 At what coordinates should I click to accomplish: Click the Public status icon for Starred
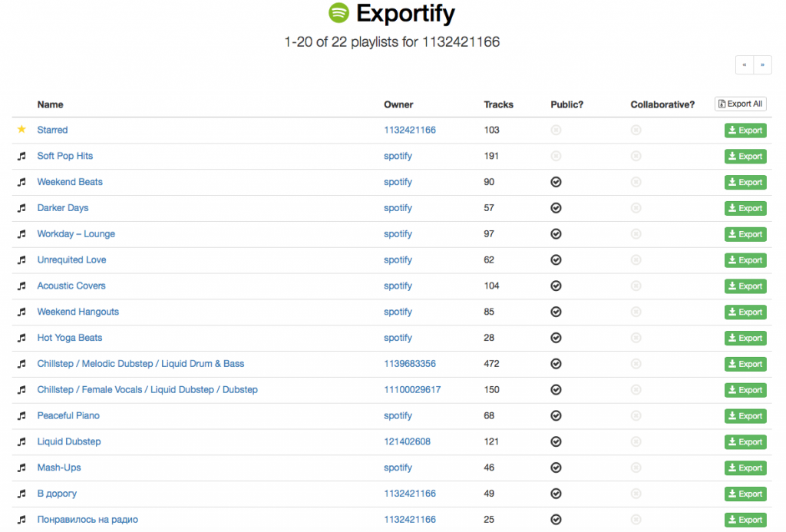(556, 131)
